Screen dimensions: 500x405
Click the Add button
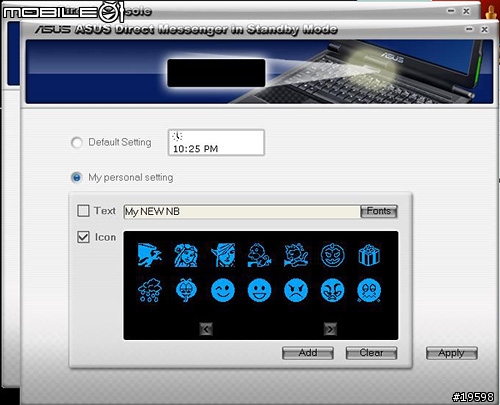(x=308, y=353)
